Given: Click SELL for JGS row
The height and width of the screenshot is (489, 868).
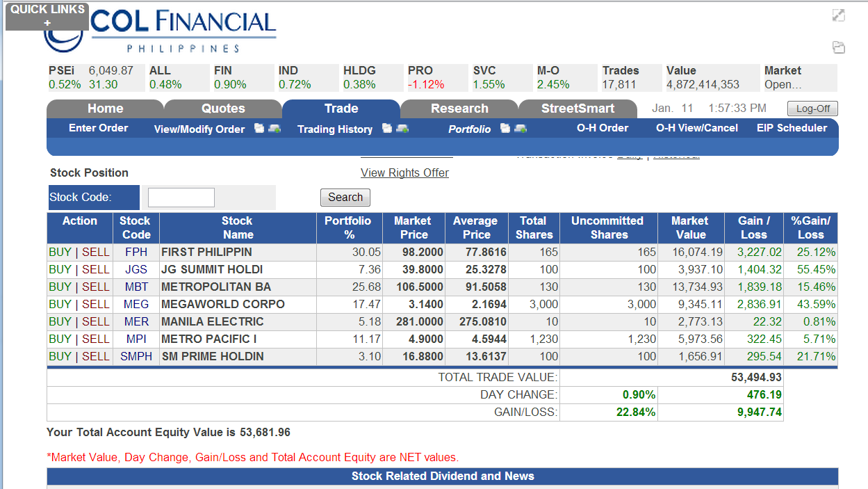Looking at the screenshot, I should coord(96,269).
